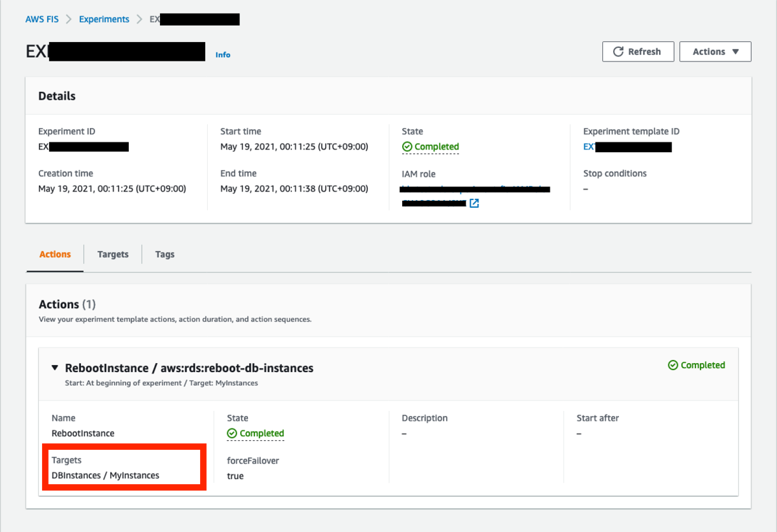
Task: Click the Refresh button
Action: (x=638, y=52)
